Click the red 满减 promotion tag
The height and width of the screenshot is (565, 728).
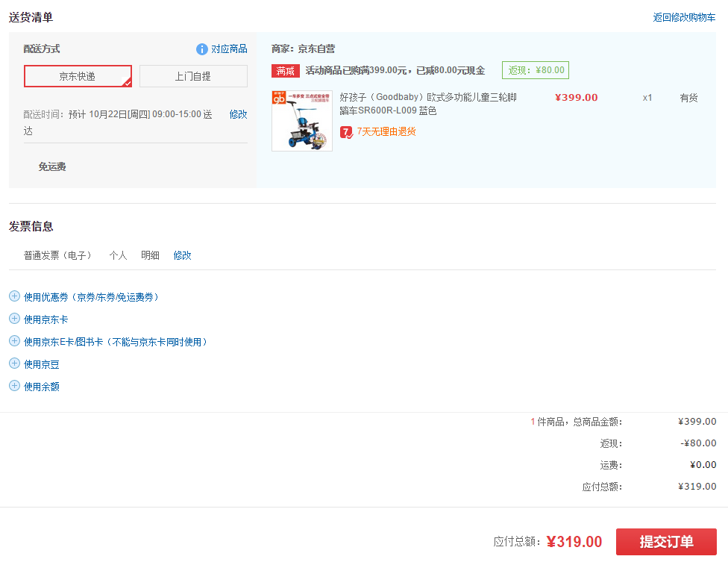pyautogui.click(x=286, y=71)
